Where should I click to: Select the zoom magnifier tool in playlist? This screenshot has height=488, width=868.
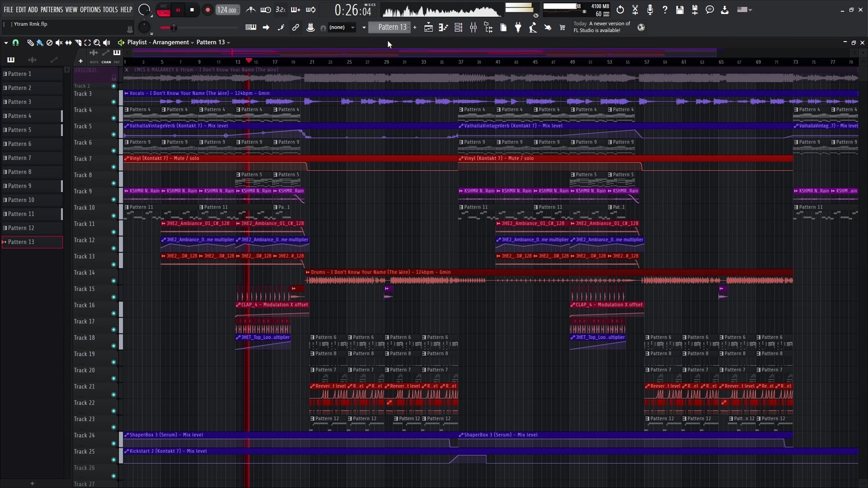coord(97,43)
